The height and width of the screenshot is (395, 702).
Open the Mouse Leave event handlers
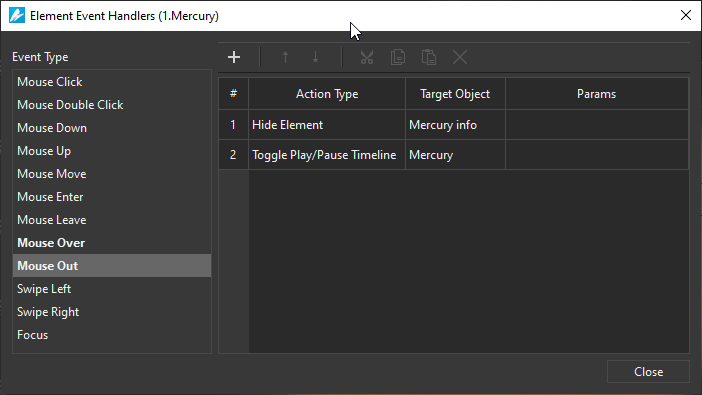point(112,220)
